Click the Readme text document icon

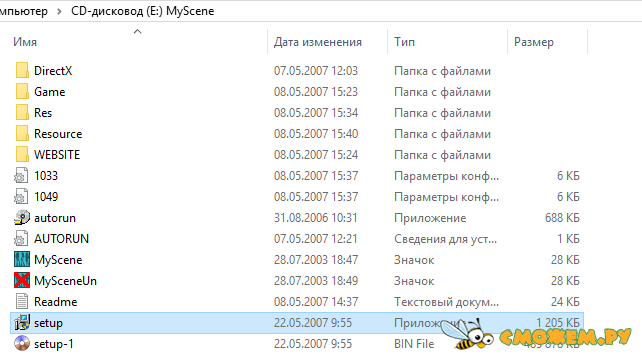22,301
